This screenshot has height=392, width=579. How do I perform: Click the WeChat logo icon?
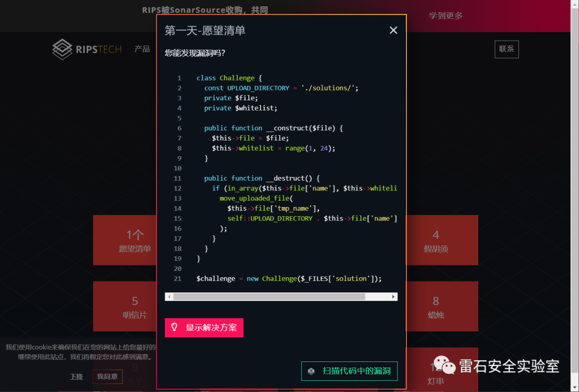coord(444,366)
